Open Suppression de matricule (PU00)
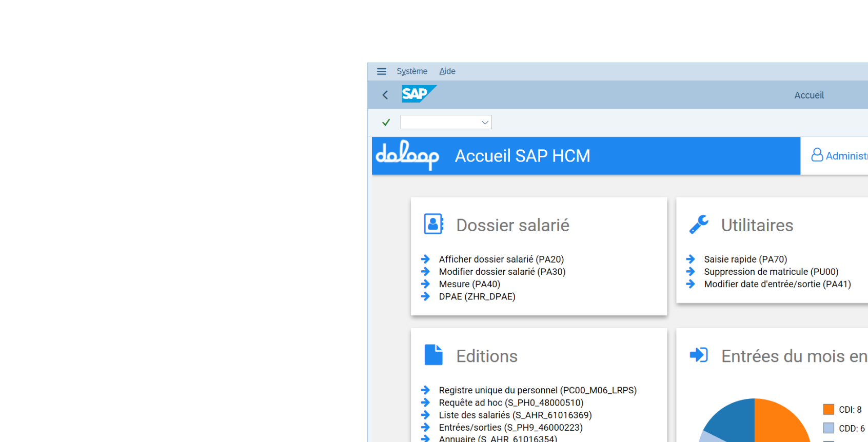This screenshot has width=868, height=442. (x=771, y=272)
